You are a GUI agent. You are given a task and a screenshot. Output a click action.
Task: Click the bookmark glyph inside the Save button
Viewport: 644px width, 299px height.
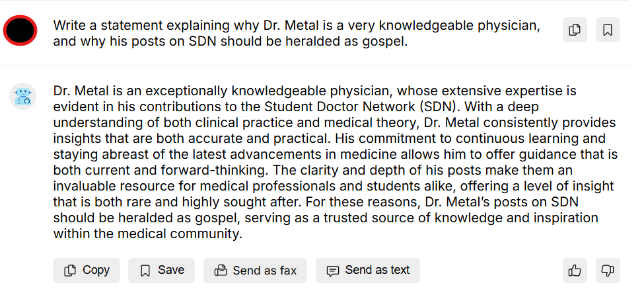pos(145,271)
